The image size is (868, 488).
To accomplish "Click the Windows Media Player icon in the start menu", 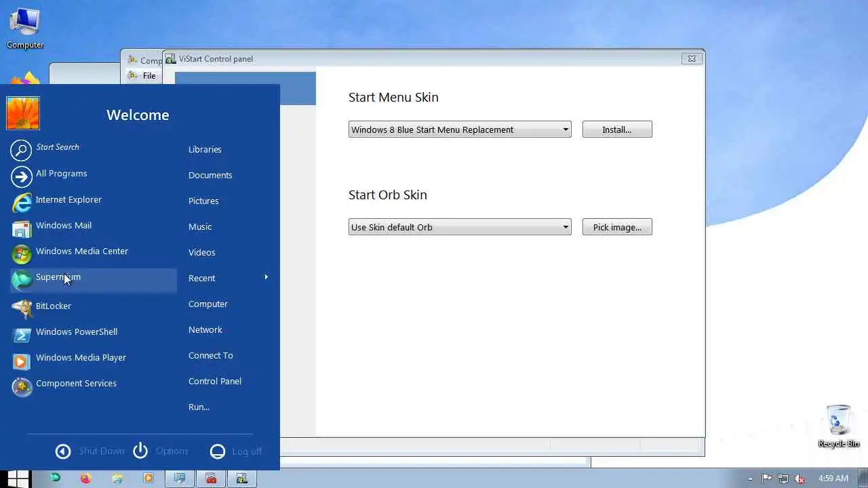I will coord(22,361).
